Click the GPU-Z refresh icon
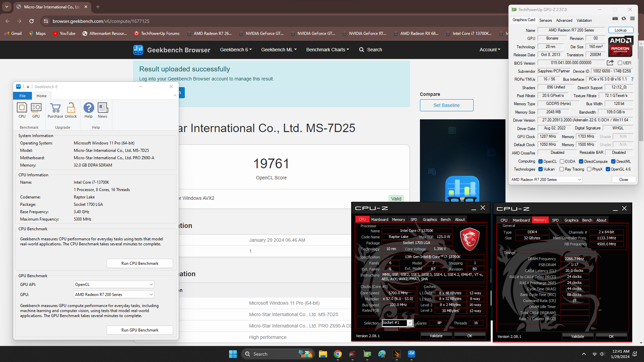 pyautogui.click(x=624, y=19)
